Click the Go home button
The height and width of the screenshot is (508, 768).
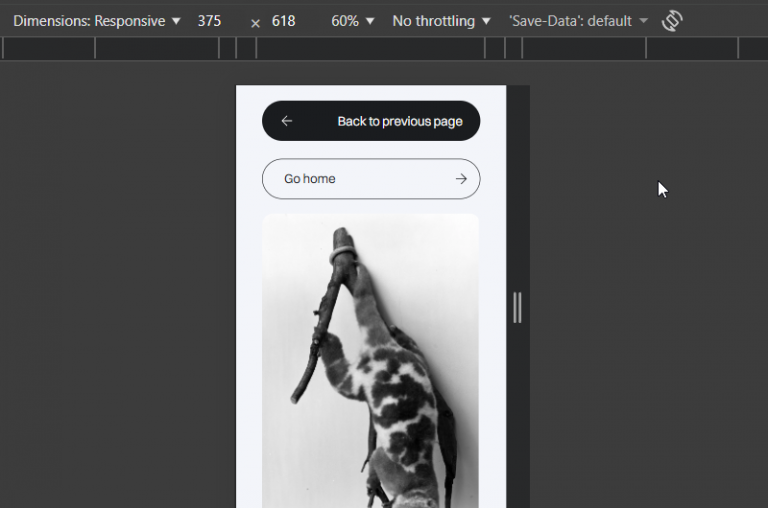(x=371, y=179)
